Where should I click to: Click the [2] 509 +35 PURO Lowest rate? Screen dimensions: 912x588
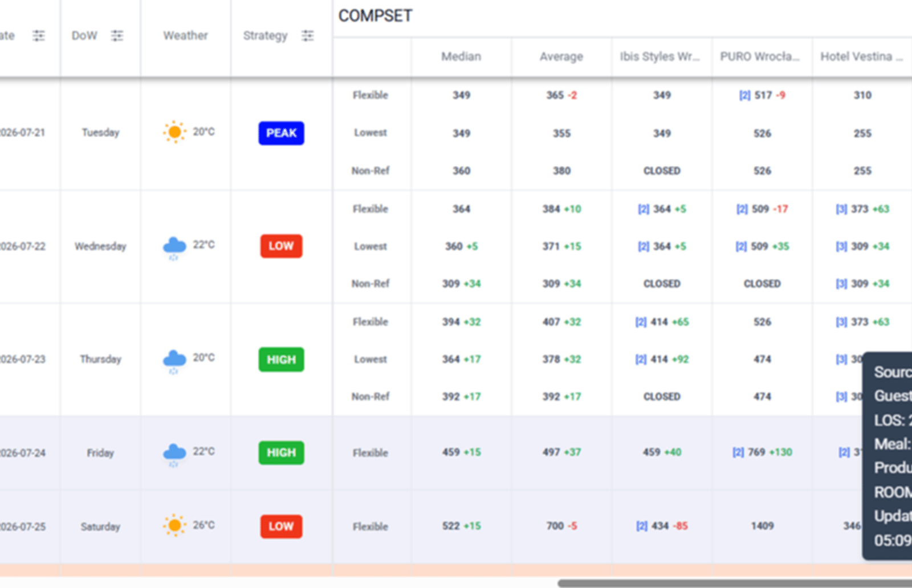[x=762, y=247]
